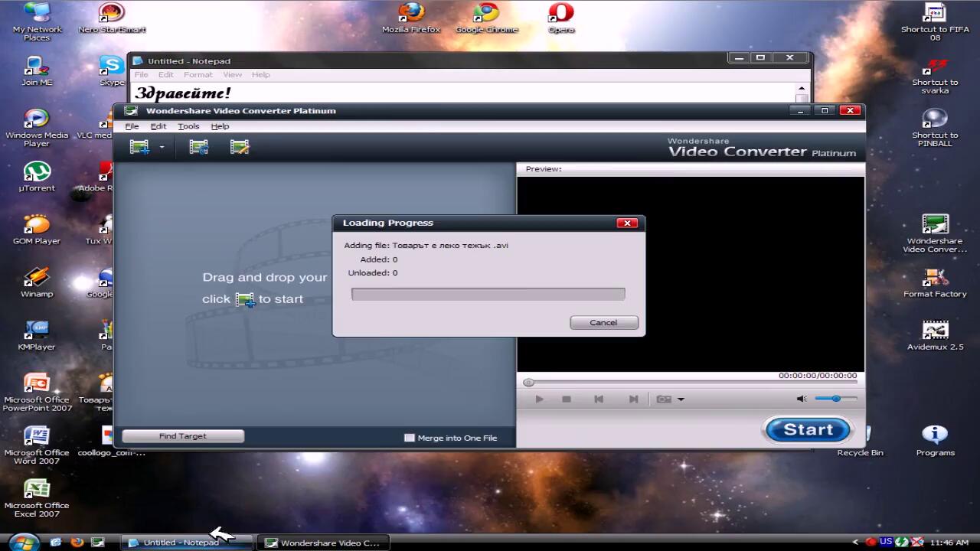Image resolution: width=980 pixels, height=551 pixels.
Task: Click the Edit video pencil icon
Action: point(240,147)
